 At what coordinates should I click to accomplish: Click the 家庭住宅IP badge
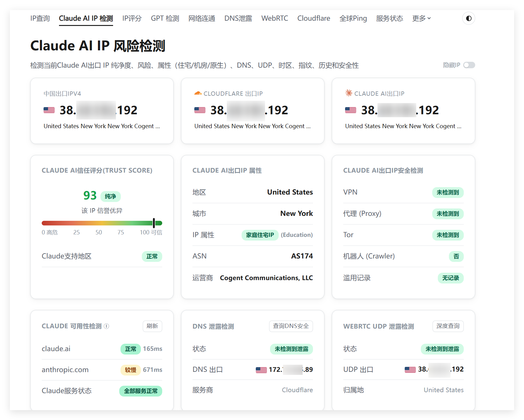click(260, 235)
